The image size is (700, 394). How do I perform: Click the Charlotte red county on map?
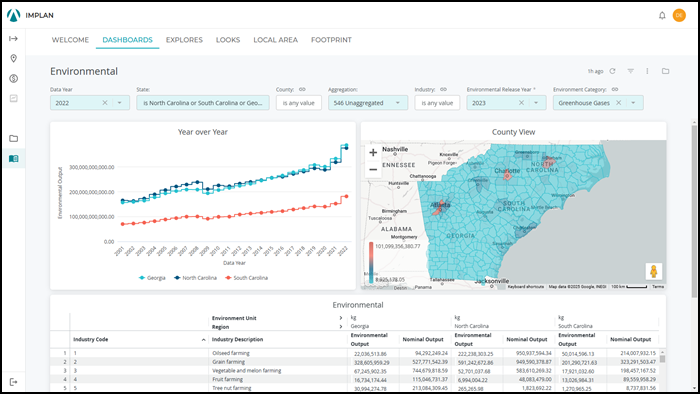pyautogui.click(x=507, y=175)
